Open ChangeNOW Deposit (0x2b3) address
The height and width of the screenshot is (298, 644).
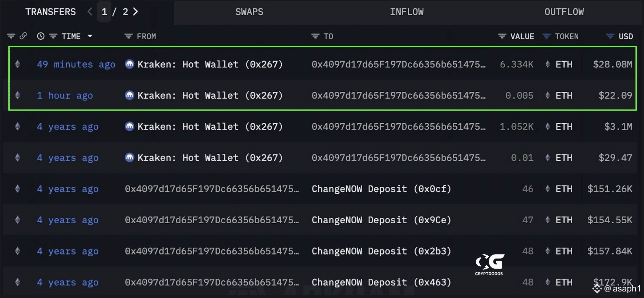(381, 251)
